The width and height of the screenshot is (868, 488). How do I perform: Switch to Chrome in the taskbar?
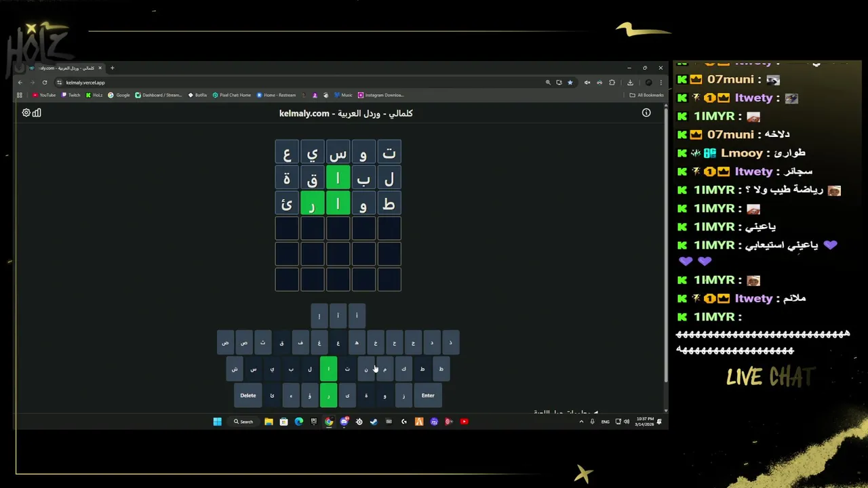coord(329,422)
